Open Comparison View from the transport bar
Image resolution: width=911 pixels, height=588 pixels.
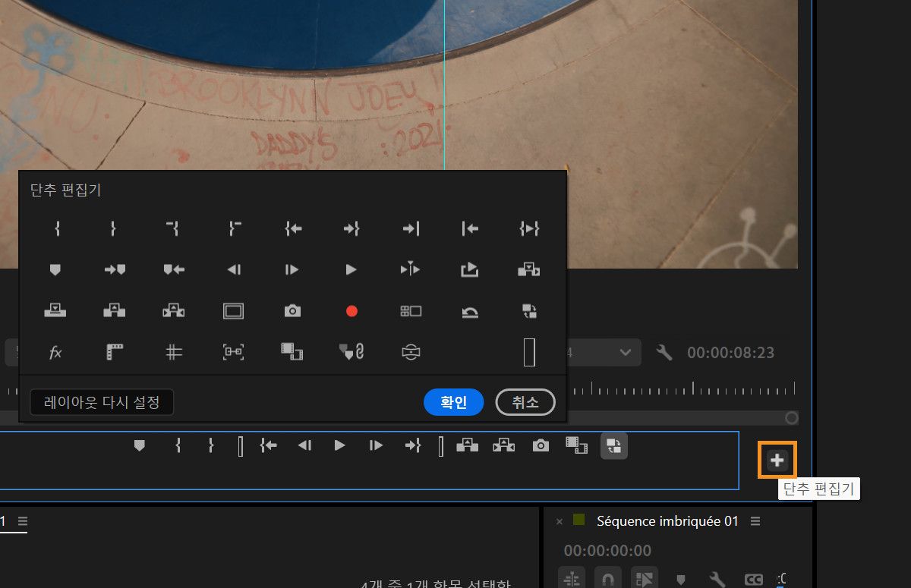(x=577, y=445)
